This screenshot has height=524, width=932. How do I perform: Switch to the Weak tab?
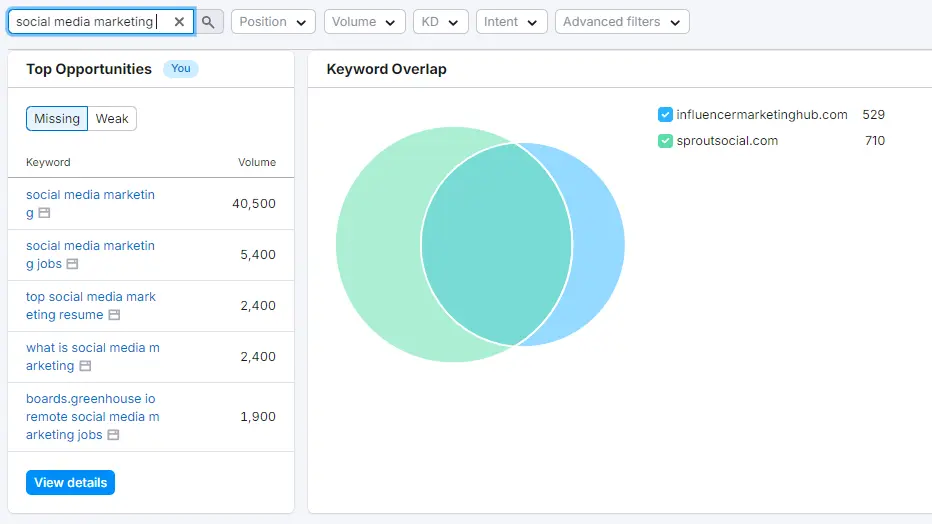(112, 119)
